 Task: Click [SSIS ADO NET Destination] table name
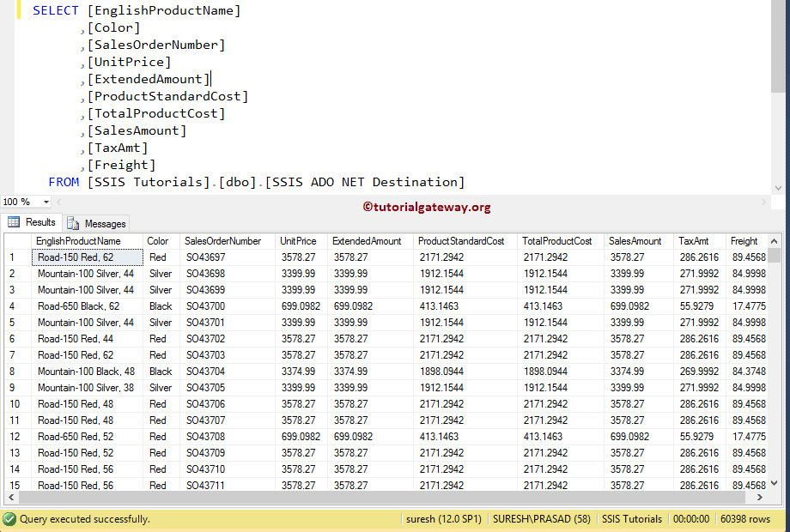[365, 182]
